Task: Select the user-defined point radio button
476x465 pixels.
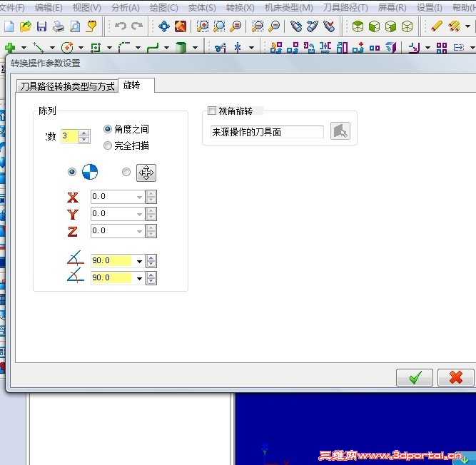Action: (x=126, y=172)
